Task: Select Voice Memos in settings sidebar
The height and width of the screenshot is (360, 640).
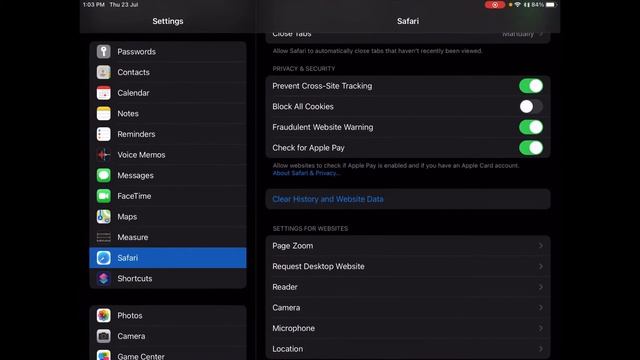Action: pyautogui.click(x=168, y=155)
